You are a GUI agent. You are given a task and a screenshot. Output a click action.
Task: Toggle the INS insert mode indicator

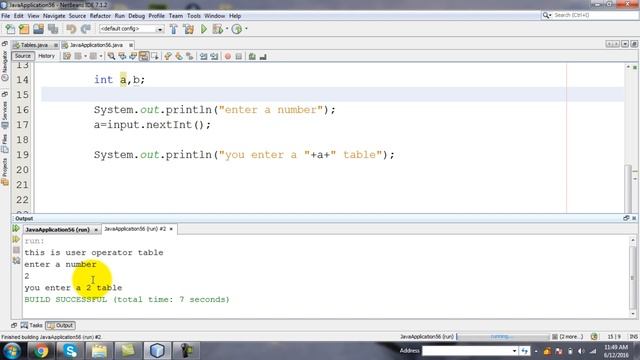click(633, 337)
